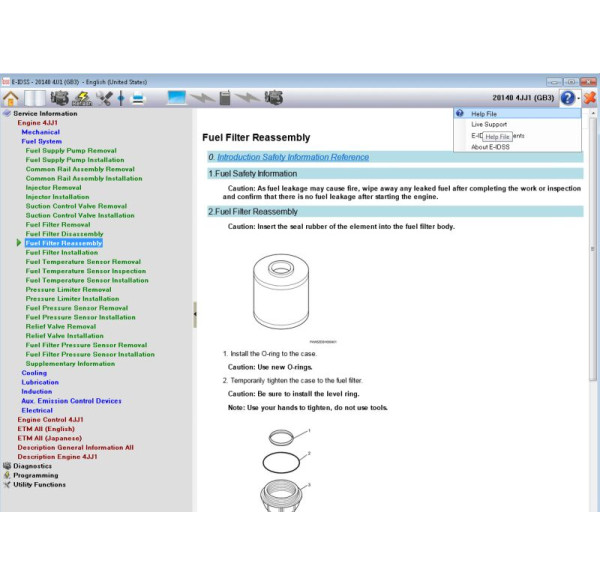
Task: Select About E-IDSS menu entry
Action: click(491, 147)
